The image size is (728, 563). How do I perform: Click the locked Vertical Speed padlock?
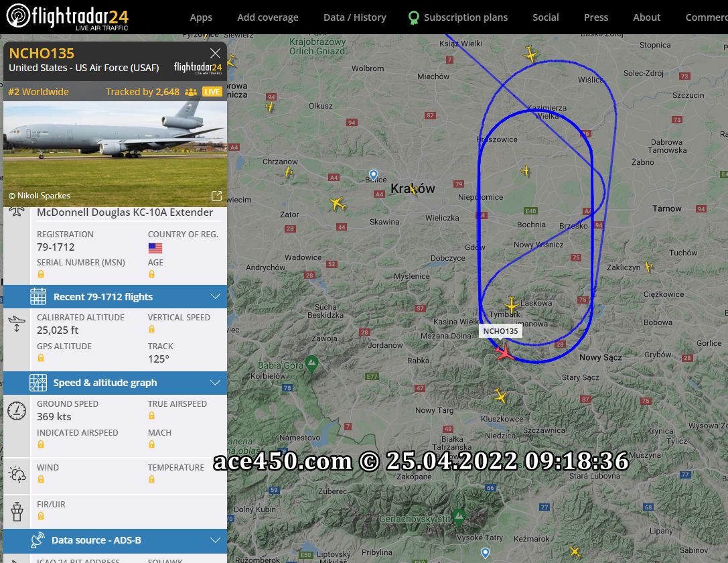[151, 329]
